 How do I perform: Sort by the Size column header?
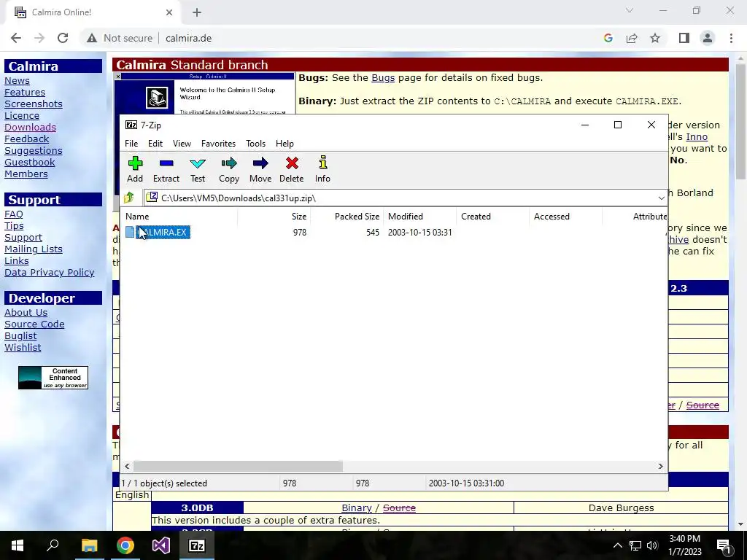point(274,216)
